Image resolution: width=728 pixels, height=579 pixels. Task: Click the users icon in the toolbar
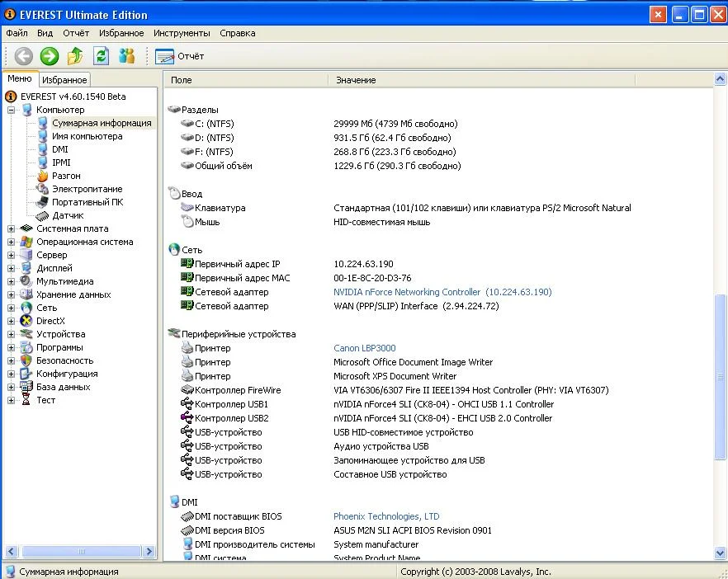pos(126,56)
